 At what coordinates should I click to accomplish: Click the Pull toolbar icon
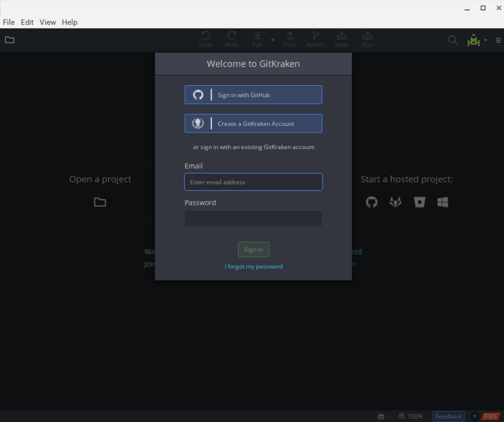257,40
